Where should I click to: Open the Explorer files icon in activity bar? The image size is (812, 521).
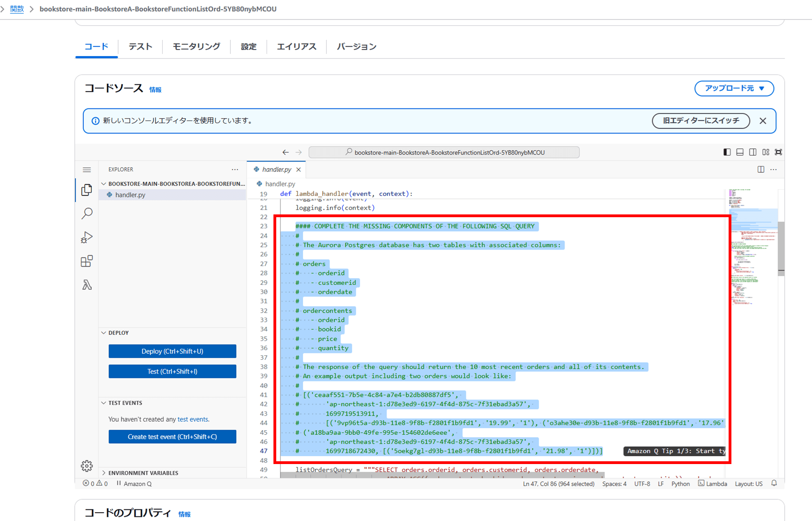[x=87, y=190]
